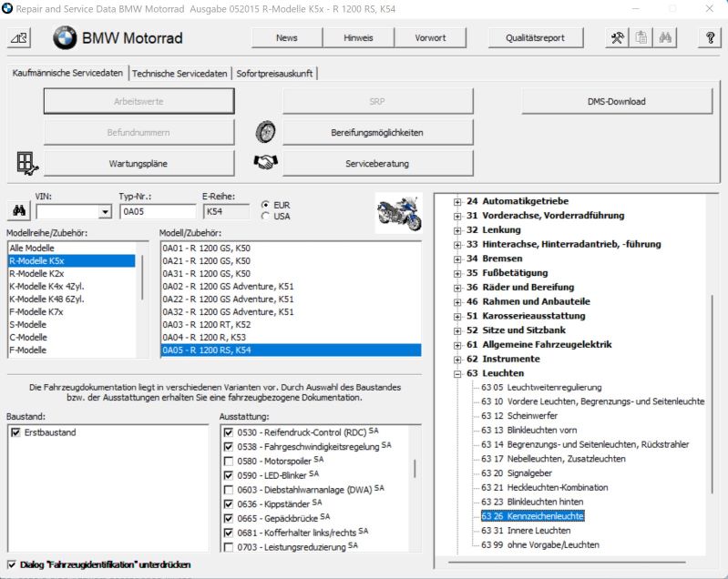Uncheck 0681 Kofferhalter links/rechts
The width and height of the screenshot is (728, 579).
click(229, 533)
